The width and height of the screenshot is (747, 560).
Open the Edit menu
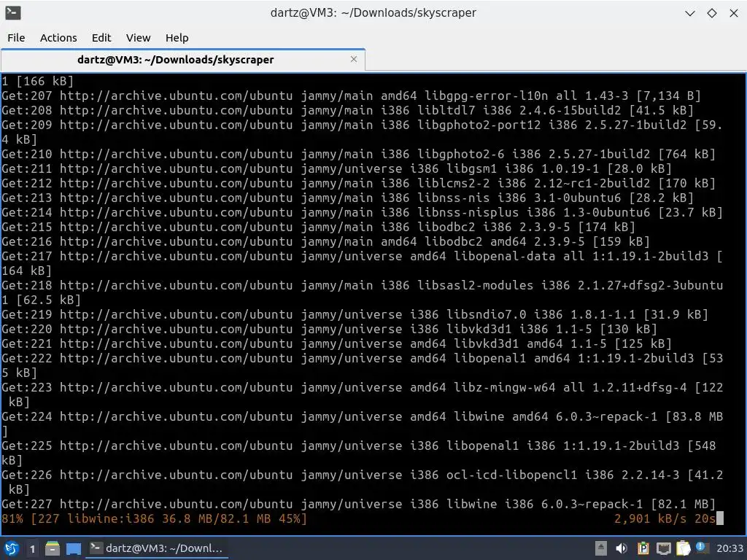click(101, 38)
